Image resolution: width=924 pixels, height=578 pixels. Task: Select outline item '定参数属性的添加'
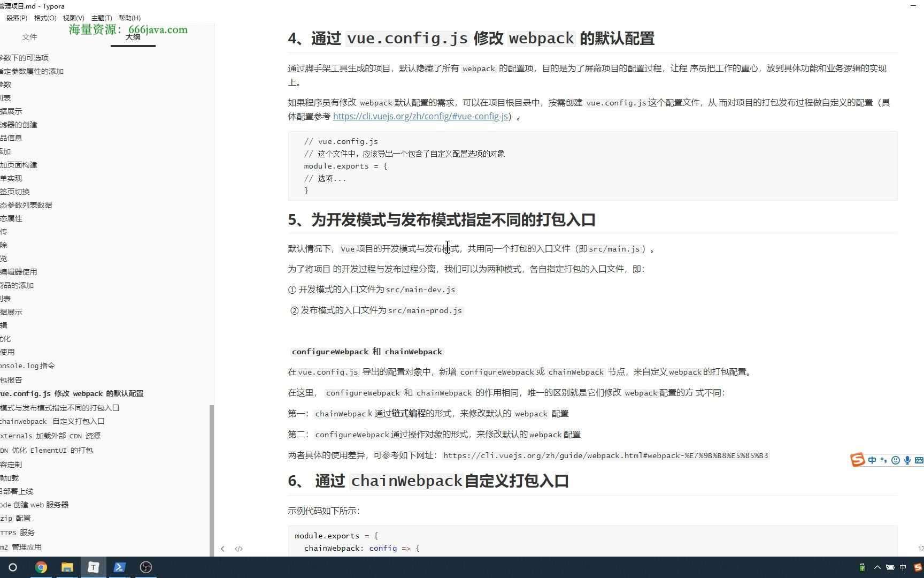(x=32, y=71)
